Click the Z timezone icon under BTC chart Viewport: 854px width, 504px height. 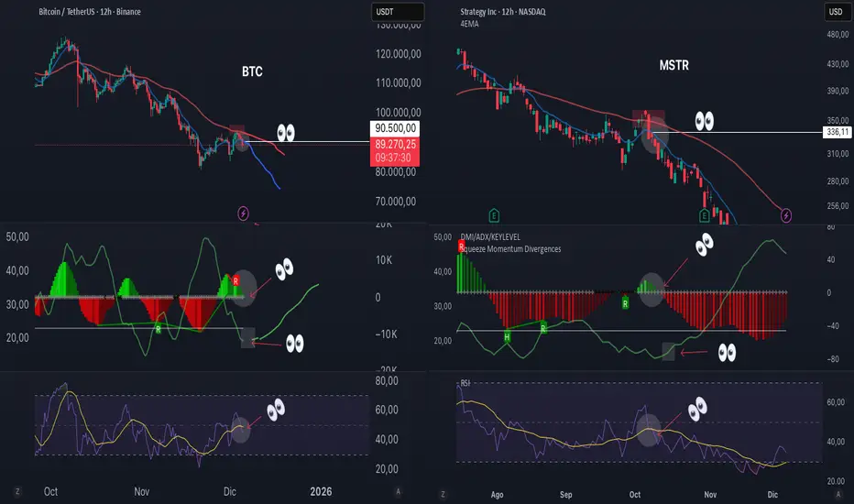[x=17, y=491]
